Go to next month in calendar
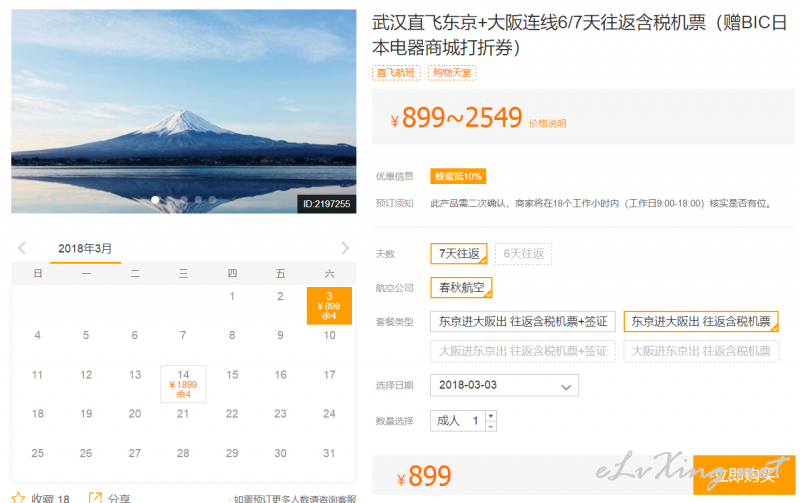This screenshot has width=800, height=503. click(x=345, y=248)
